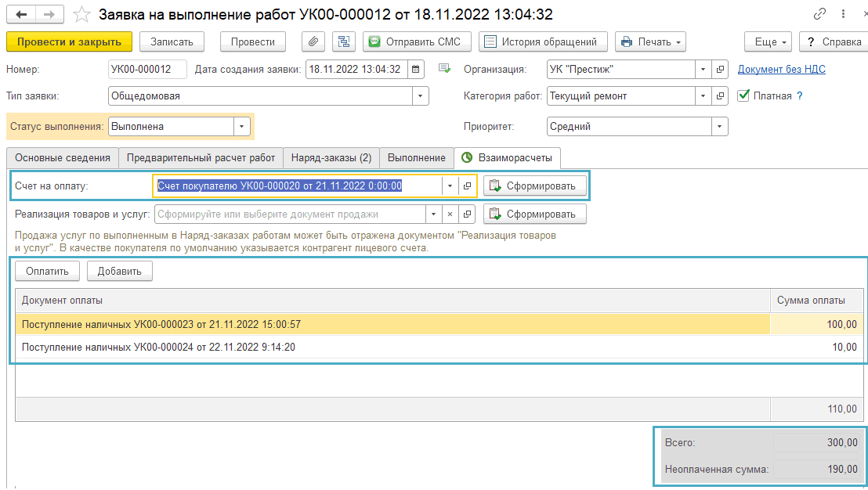Expand the Приоритет dropdown
Image resolution: width=868 pixels, height=490 pixels.
719,126
